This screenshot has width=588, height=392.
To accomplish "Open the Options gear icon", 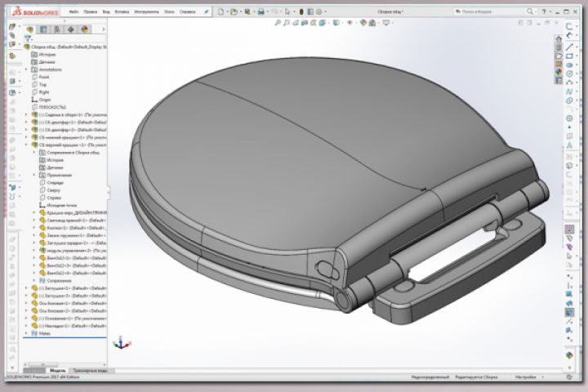I will [319, 11].
